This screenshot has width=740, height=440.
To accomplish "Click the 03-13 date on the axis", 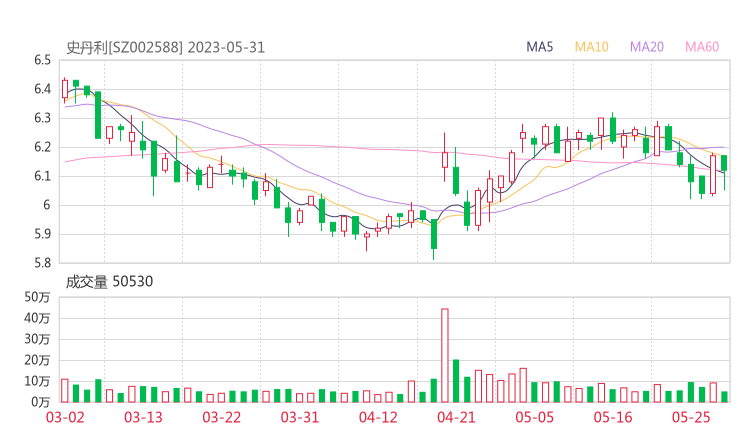I will pyautogui.click(x=143, y=417).
